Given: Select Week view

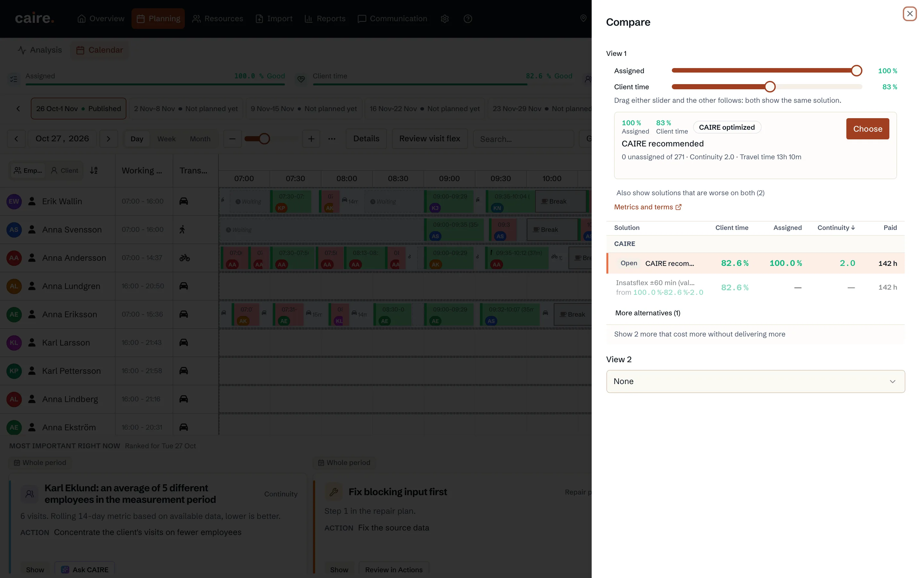Looking at the screenshot, I should pyautogui.click(x=167, y=139).
